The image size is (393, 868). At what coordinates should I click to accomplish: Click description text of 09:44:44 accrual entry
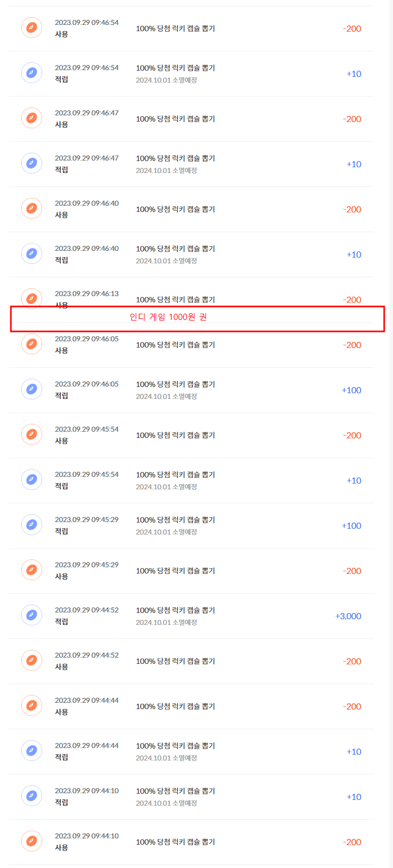pyautogui.click(x=175, y=746)
